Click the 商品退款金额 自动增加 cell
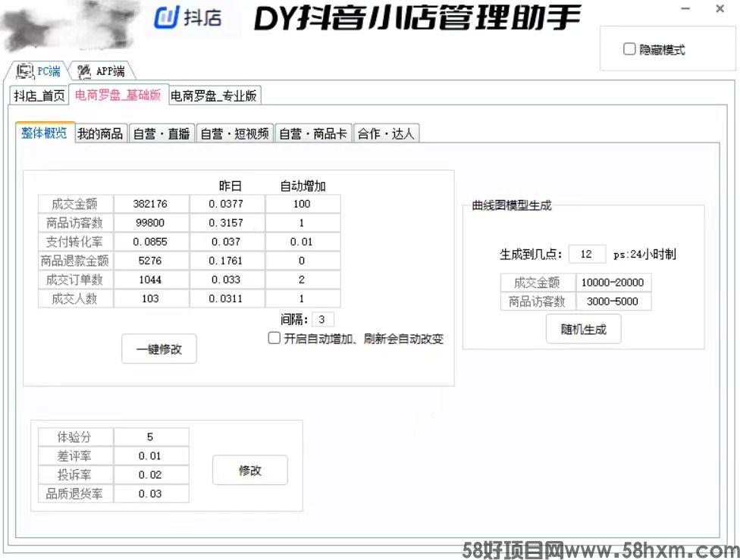740x560 pixels. (x=303, y=261)
